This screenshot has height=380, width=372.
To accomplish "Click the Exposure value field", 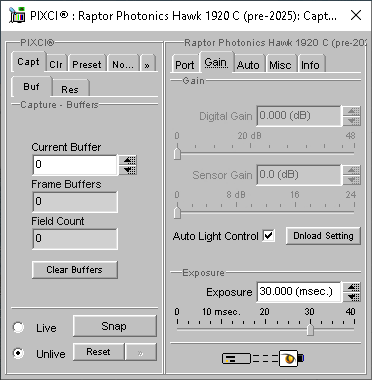I will pyautogui.click(x=299, y=292).
